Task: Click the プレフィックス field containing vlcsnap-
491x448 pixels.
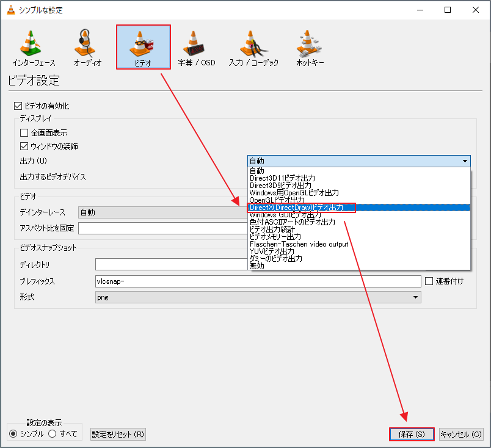Action: click(258, 281)
